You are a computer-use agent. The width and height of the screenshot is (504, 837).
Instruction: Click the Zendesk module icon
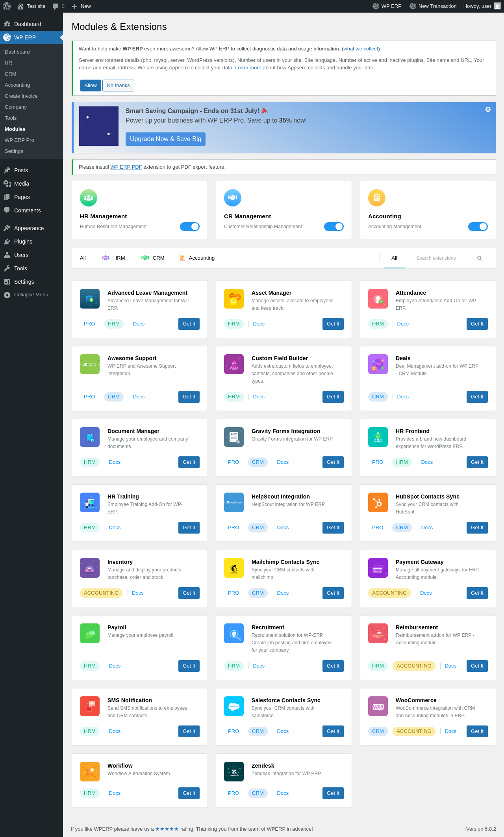tap(234, 772)
